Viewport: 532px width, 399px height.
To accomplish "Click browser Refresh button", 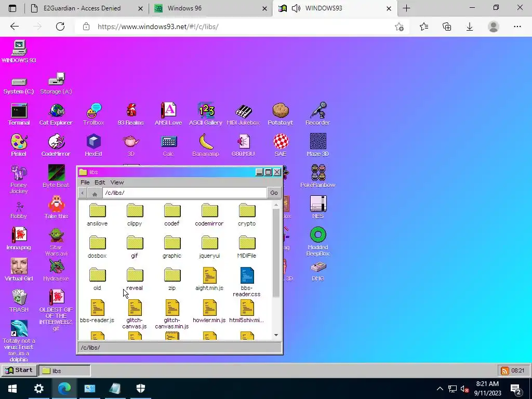I will (x=60, y=26).
